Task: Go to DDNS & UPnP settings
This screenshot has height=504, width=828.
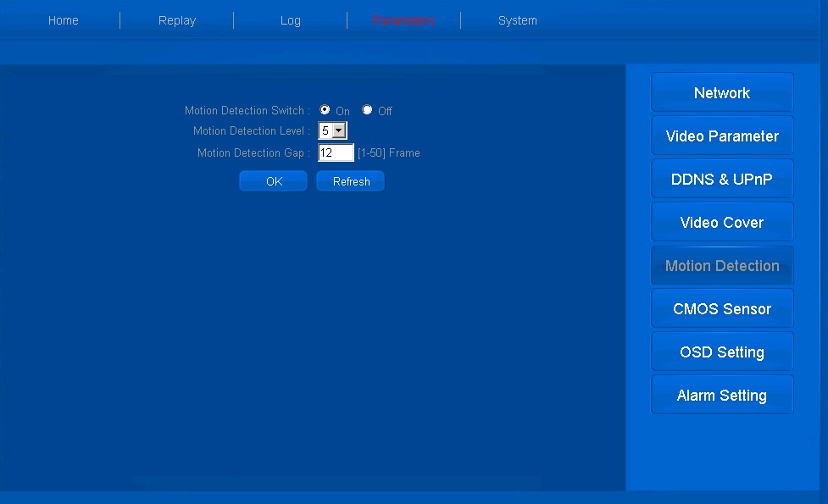Action: coord(722,180)
